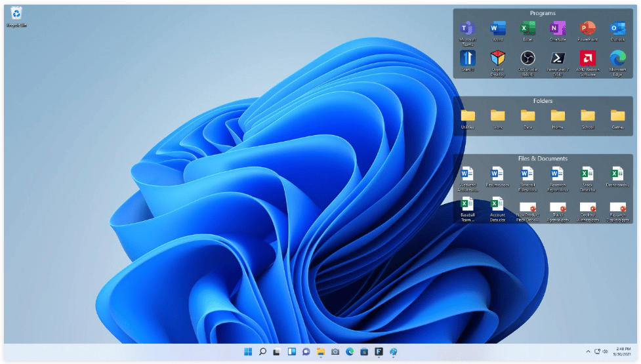This screenshot has height=364, width=641.
Task: Open the volume control in the tray
Action: [x=605, y=352]
